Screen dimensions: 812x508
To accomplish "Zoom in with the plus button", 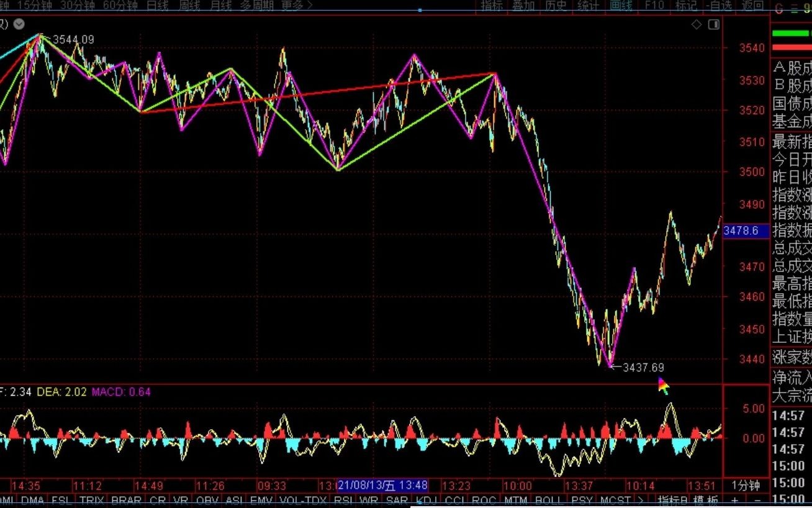I will point(735,501).
